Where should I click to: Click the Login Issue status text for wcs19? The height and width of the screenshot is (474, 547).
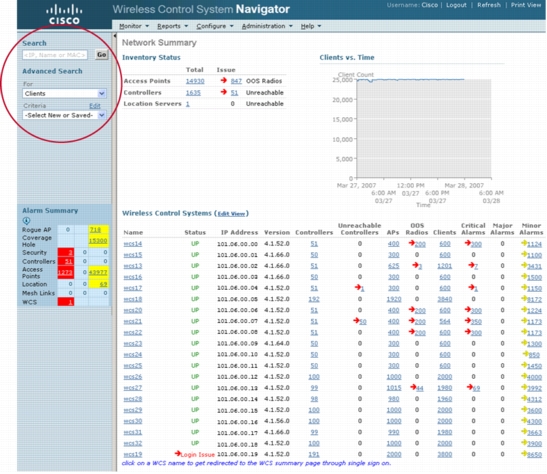198,454
